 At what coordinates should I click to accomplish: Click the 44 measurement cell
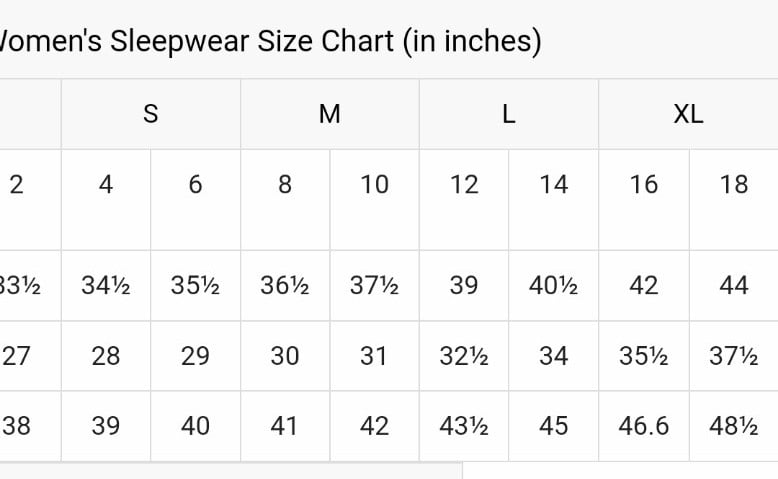734,286
